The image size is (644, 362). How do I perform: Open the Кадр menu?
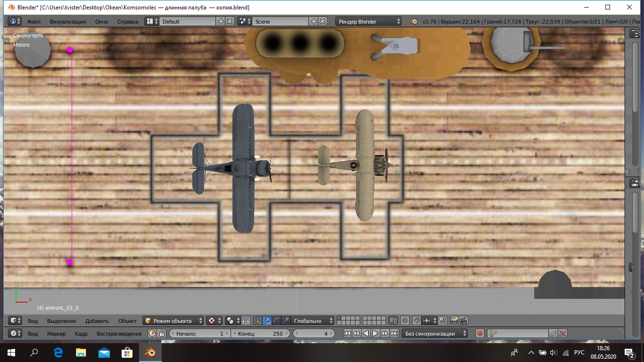(81, 334)
